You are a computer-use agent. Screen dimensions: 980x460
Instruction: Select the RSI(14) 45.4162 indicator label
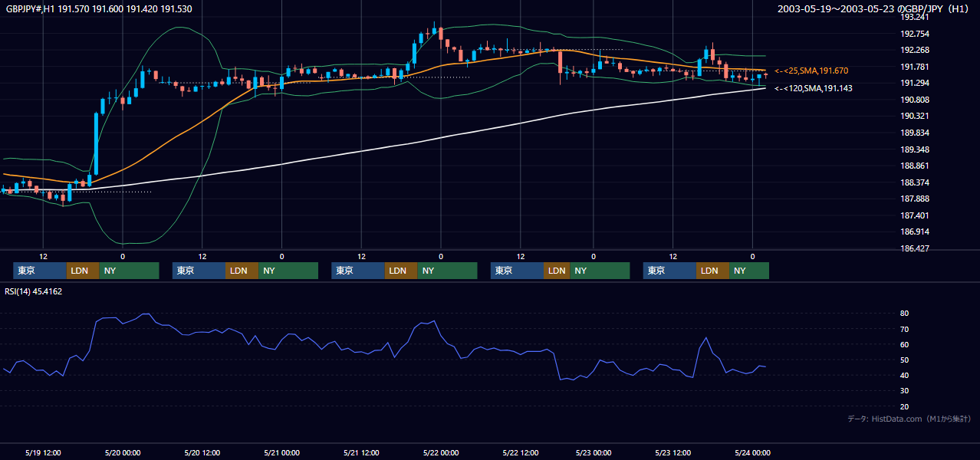(33, 291)
